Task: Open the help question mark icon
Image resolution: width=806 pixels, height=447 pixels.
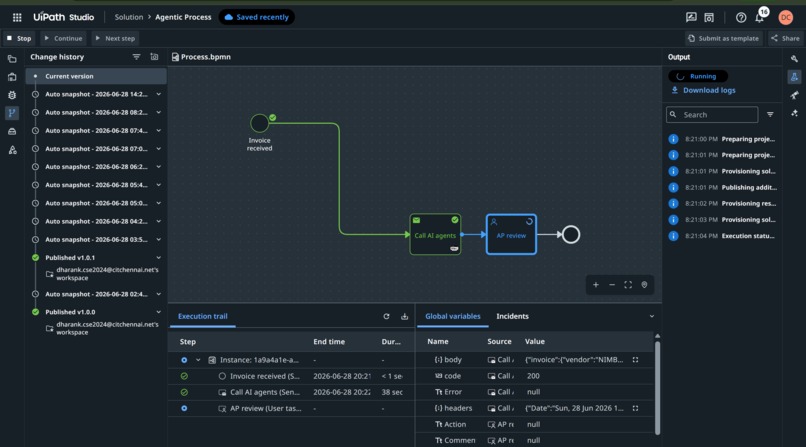Action: [x=741, y=17]
